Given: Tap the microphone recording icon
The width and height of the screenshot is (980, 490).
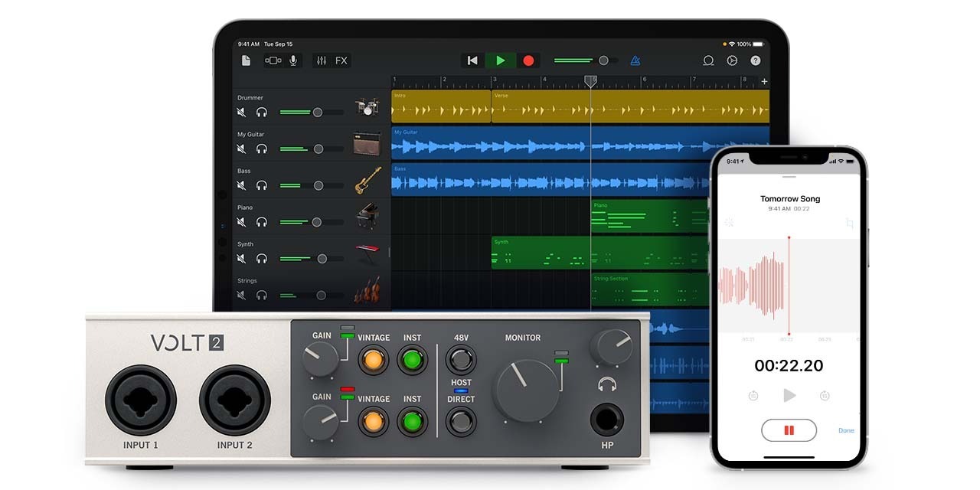Looking at the screenshot, I should point(293,60).
